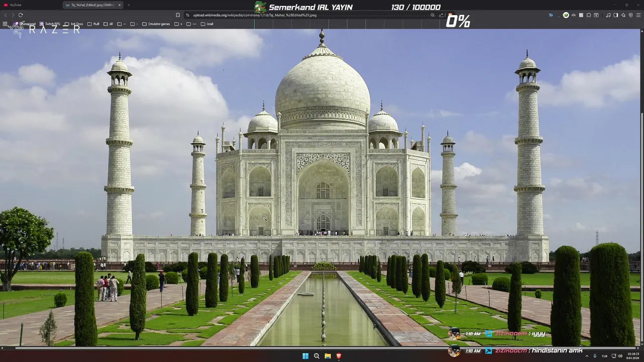This screenshot has height=362, width=644.
Task: Open the Job Docs bookmark folder
Action: 74,24
